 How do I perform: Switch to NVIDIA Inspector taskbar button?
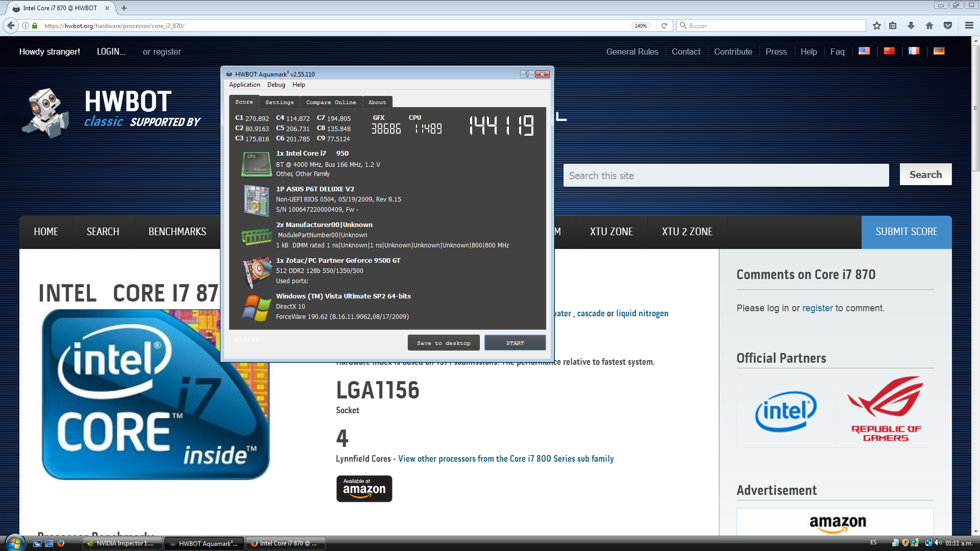pyautogui.click(x=122, y=543)
